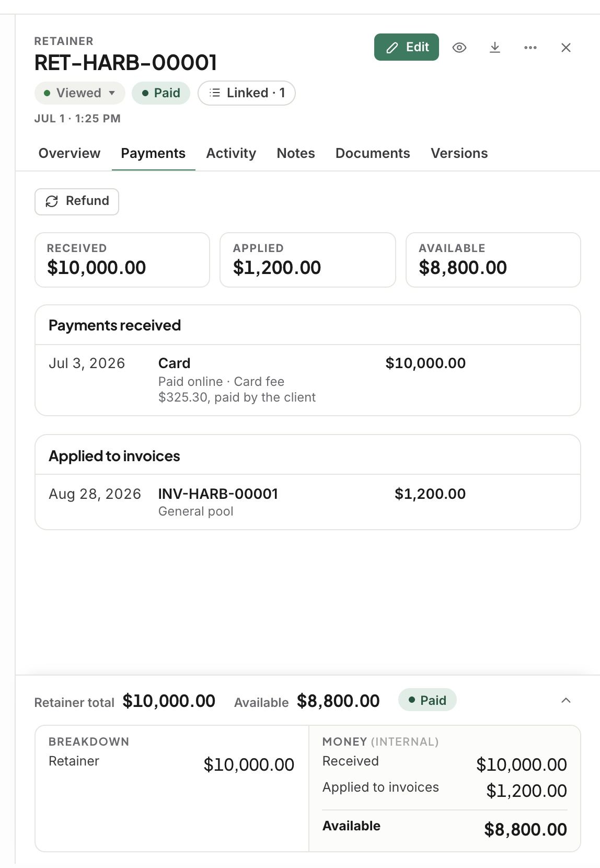Click the Applied to invoices section heading

[114, 456]
